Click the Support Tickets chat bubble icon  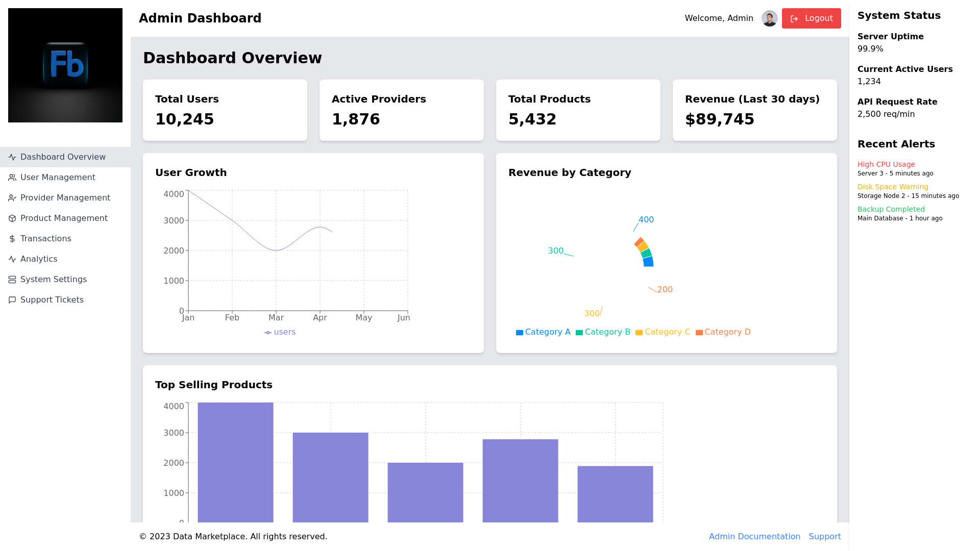[12, 300]
